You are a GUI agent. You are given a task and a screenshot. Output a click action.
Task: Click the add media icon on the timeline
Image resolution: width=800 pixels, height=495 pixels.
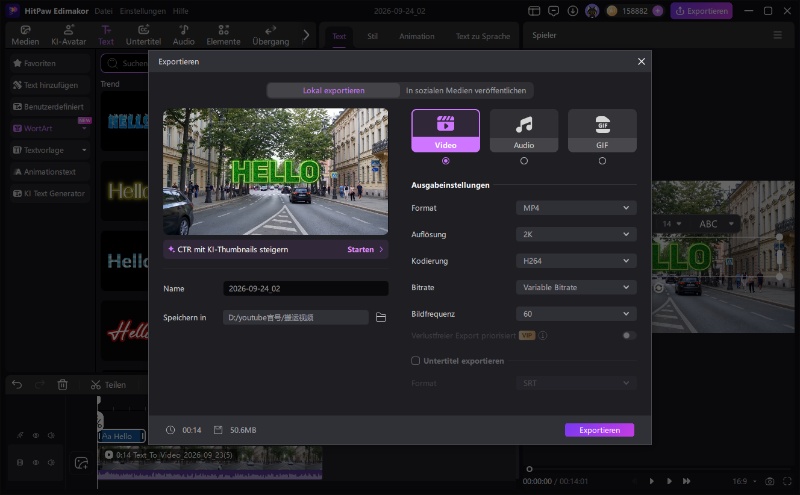(x=81, y=463)
